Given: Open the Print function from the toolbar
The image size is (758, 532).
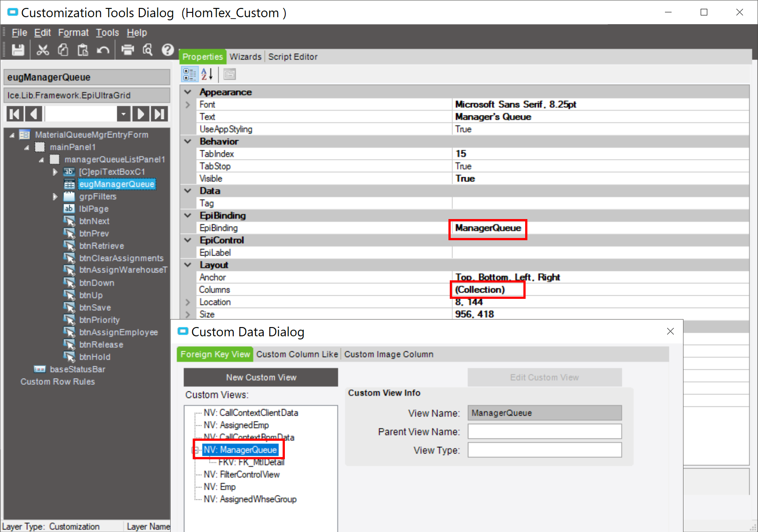Looking at the screenshot, I should tap(127, 50).
